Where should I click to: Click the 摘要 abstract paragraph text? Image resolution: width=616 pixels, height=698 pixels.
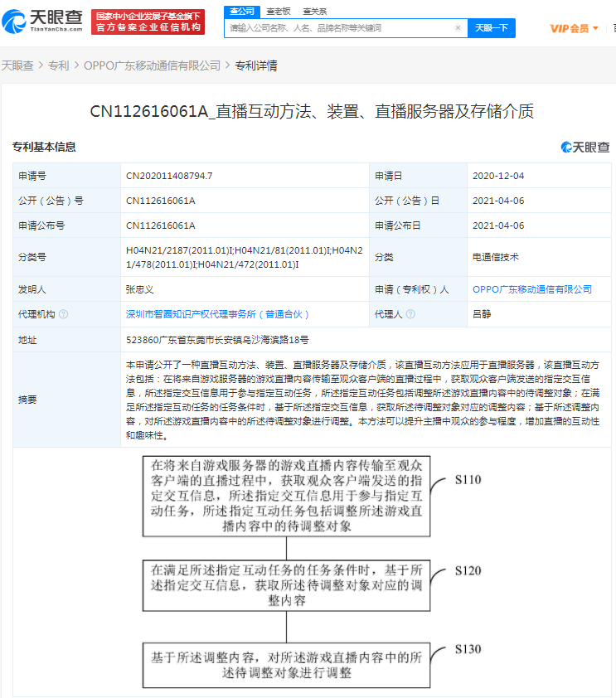pyautogui.click(x=363, y=400)
